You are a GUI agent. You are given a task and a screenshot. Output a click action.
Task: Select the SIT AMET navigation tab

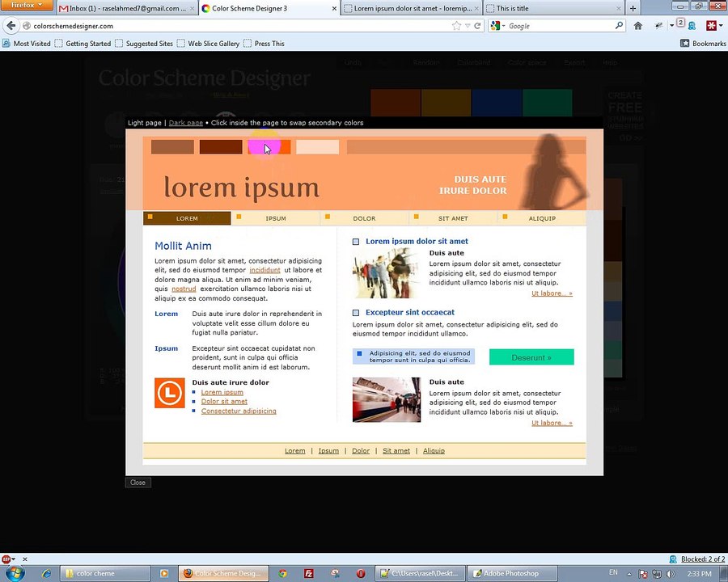[453, 218]
